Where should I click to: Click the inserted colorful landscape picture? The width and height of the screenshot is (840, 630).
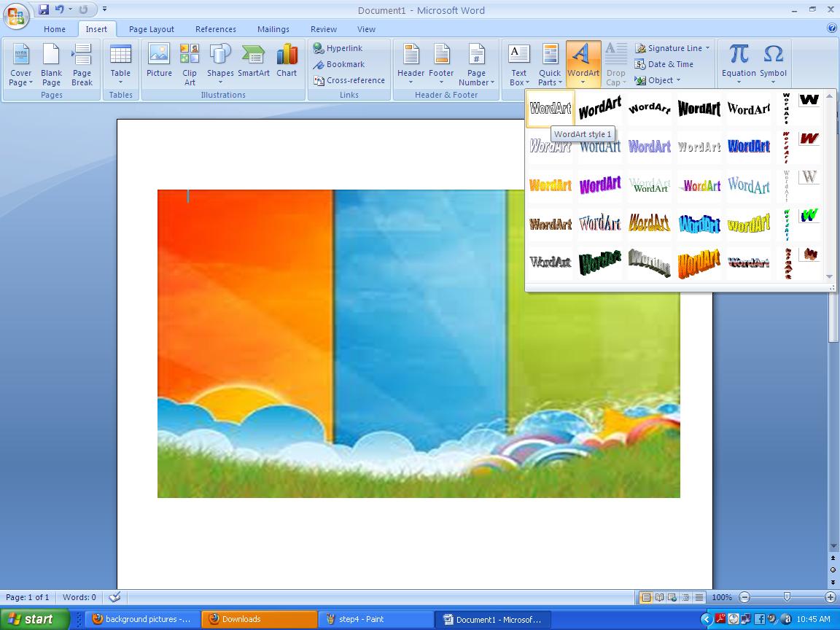(x=419, y=343)
